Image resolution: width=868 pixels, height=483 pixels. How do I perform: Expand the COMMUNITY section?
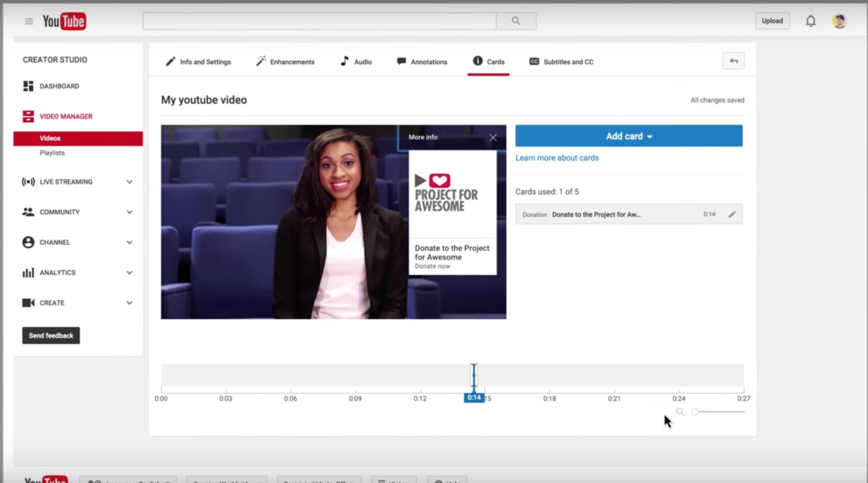click(129, 212)
